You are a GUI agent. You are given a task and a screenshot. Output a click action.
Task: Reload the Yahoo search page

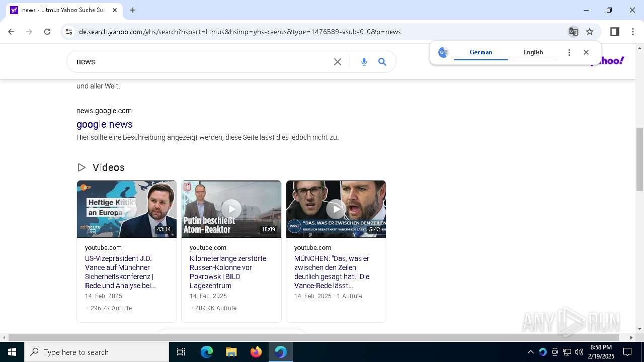47,32
